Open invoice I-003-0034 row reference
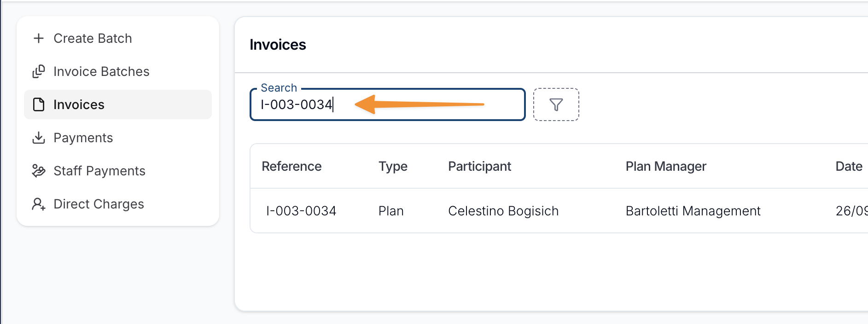 point(301,211)
